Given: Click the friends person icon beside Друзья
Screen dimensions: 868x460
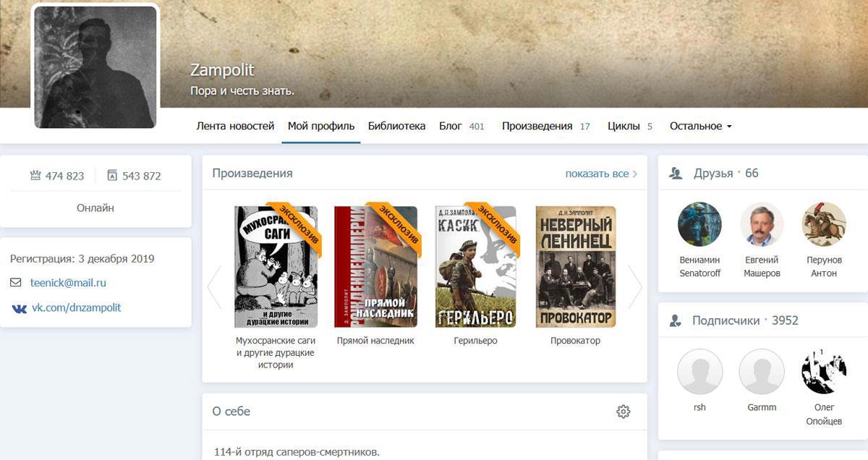Looking at the screenshot, I should [x=676, y=174].
